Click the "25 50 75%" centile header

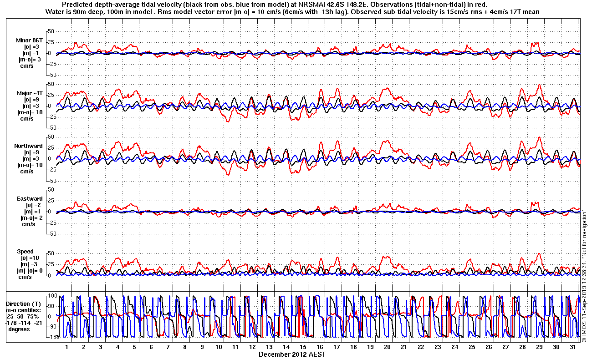(22, 316)
